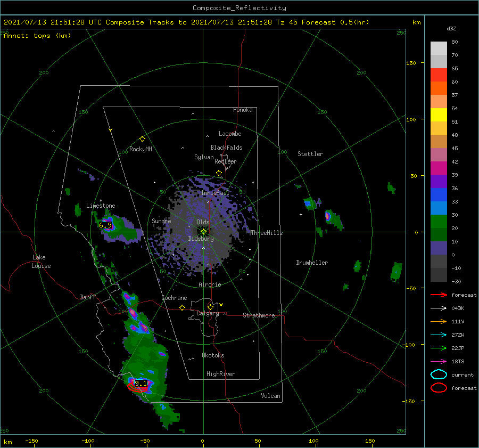Click the Innisfail label

[x=215, y=193]
